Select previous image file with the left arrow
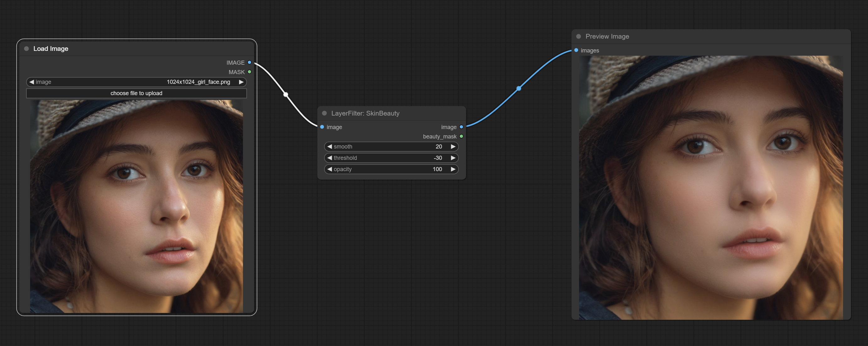 (x=32, y=82)
